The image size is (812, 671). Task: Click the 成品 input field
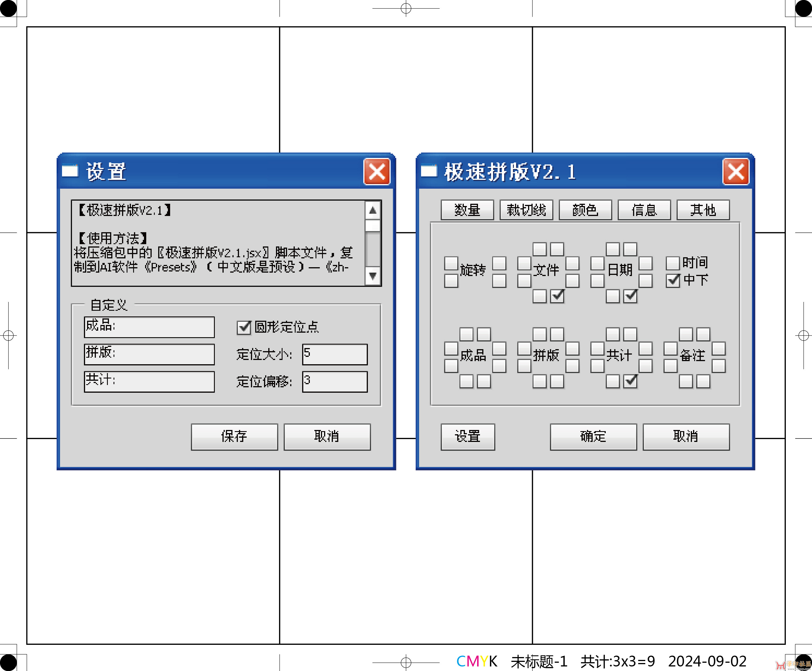point(149,327)
